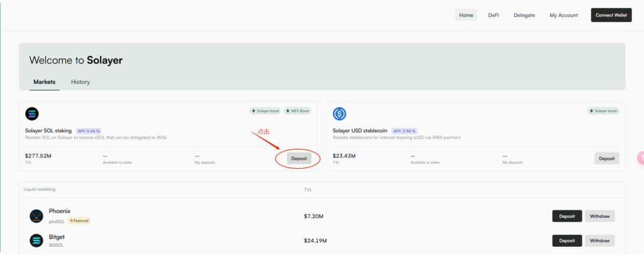The height and width of the screenshot is (255, 644).
Task: Click the Deposit button in Bitget row
Action: pos(567,241)
